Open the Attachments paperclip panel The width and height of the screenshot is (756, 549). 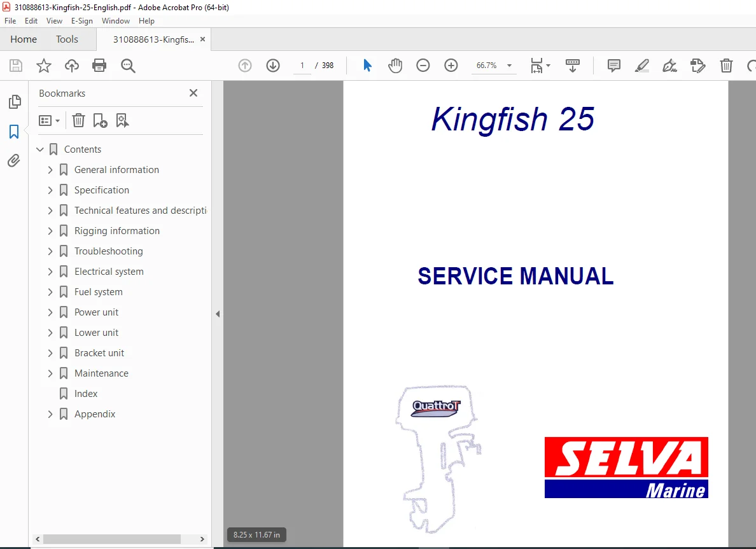(x=14, y=160)
